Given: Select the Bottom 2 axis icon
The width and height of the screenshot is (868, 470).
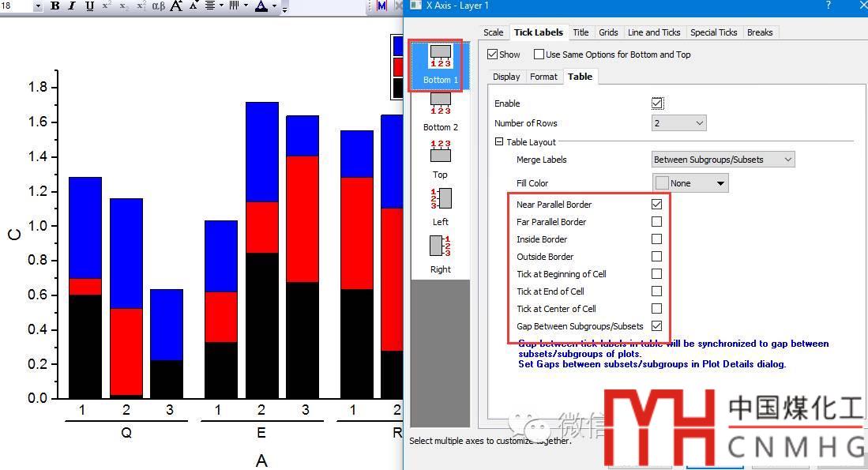Looking at the screenshot, I should pos(440,103).
